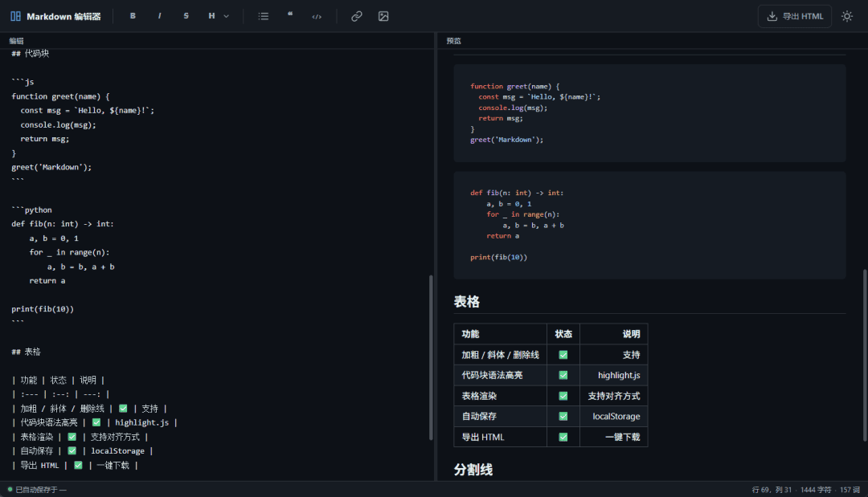Click the 1444 字符 status entry

[x=816, y=490]
